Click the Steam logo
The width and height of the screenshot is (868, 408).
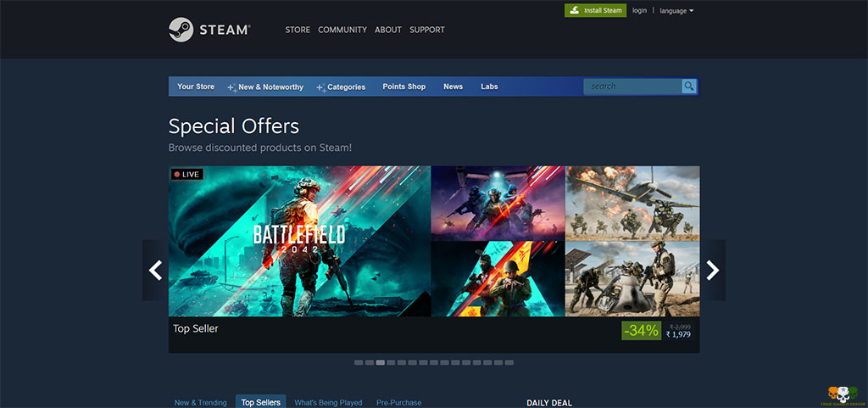[209, 30]
